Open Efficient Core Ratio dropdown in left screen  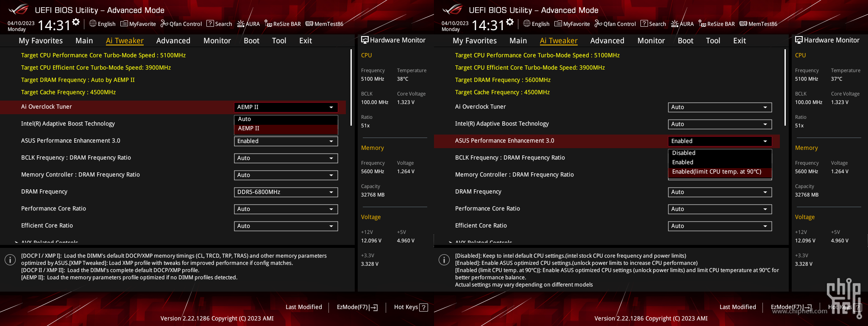click(286, 226)
